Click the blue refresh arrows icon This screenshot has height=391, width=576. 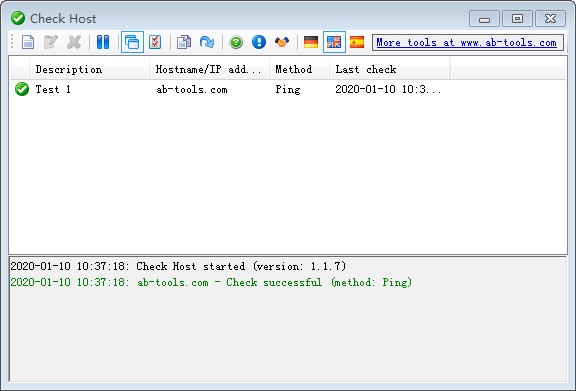(207, 42)
